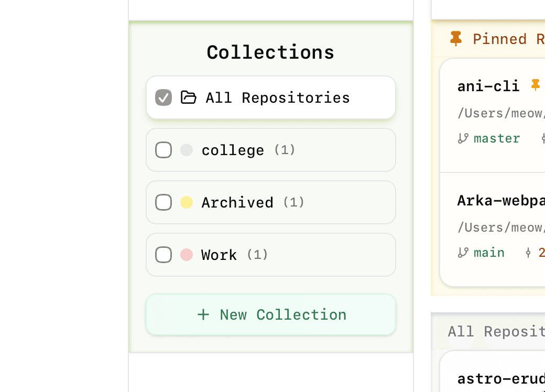
Task: Open the Arka-webpa repository card title
Action: pos(500,200)
